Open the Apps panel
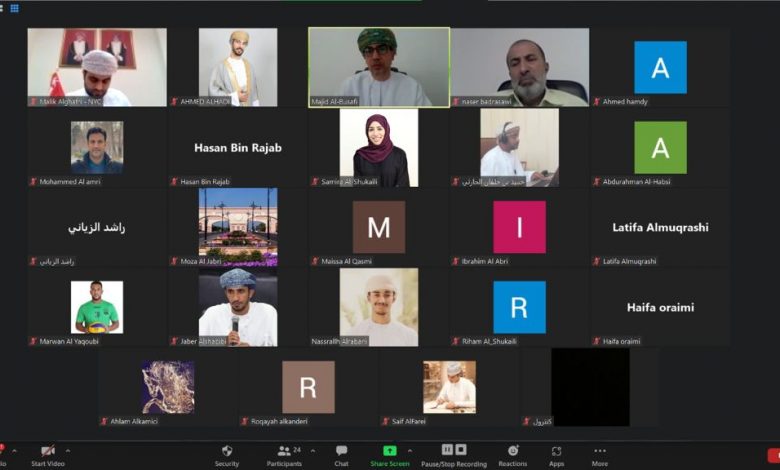 click(556, 452)
